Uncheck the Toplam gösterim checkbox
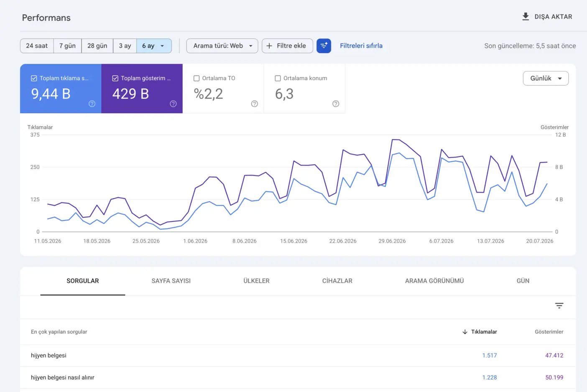This screenshot has width=587, height=392. pos(115,78)
